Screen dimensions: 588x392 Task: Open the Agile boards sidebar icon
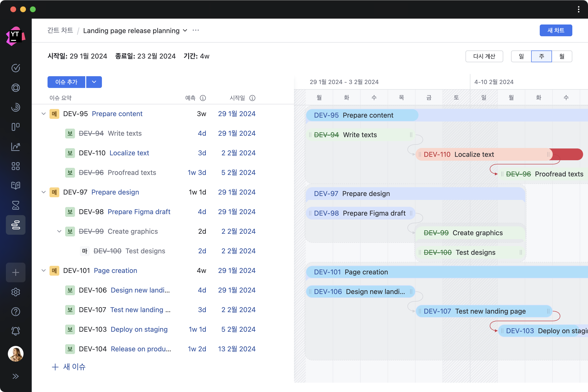pos(15,127)
